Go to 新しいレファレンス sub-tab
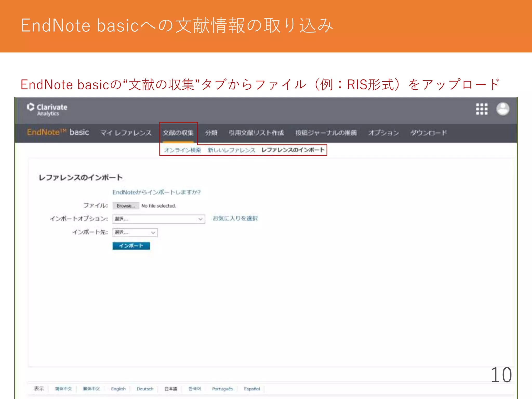The height and width of the screenshot is (399, 532). (x=231, y=150)
